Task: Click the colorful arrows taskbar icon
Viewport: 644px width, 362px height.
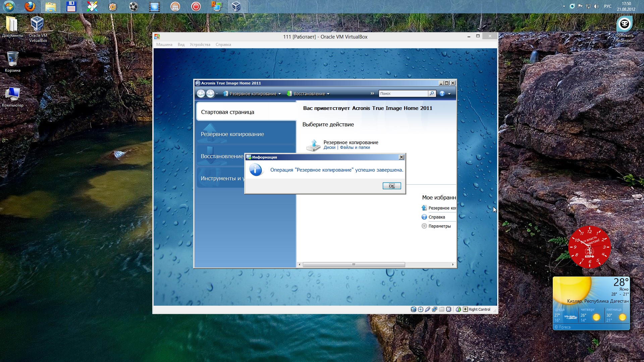Action: pos(92,6)
